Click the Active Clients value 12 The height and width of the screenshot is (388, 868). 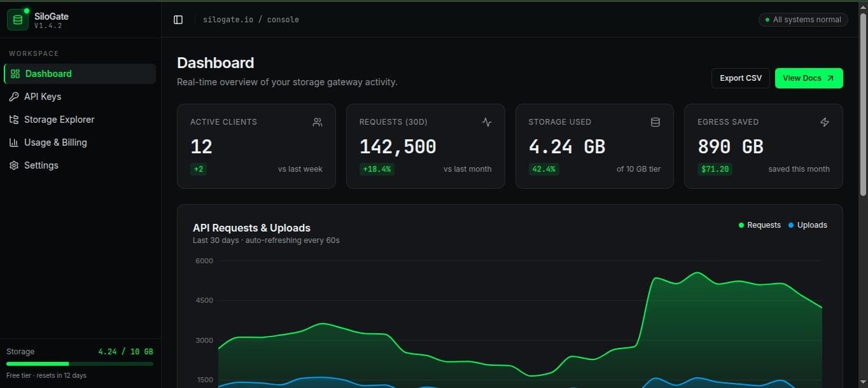coord(201,147)
